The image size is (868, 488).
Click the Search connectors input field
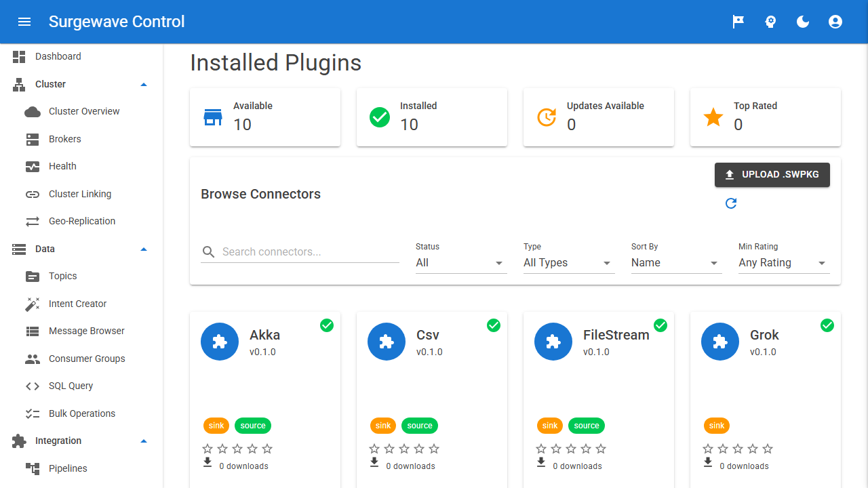311,252
